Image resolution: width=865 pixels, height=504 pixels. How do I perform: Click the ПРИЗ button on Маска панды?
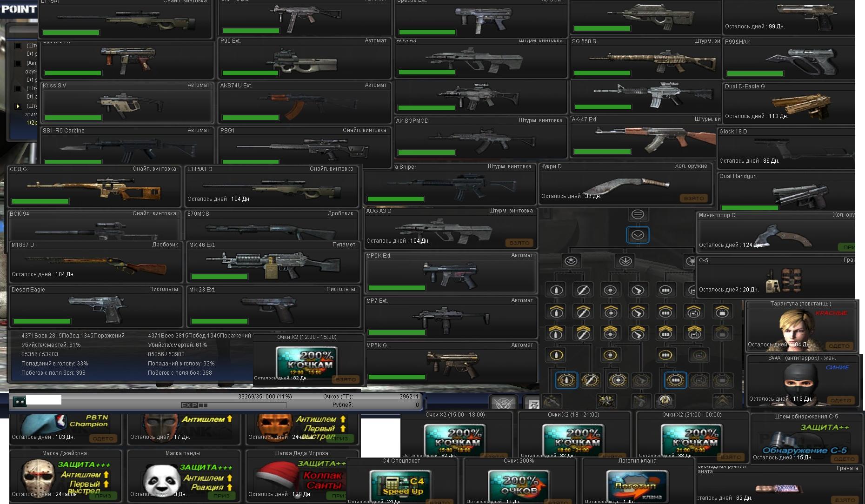[221, 496]
